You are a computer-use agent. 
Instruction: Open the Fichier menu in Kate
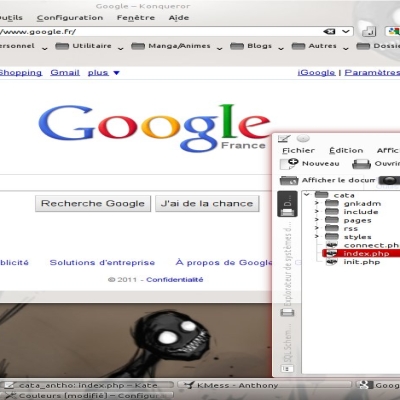click(x=298, y=151)
